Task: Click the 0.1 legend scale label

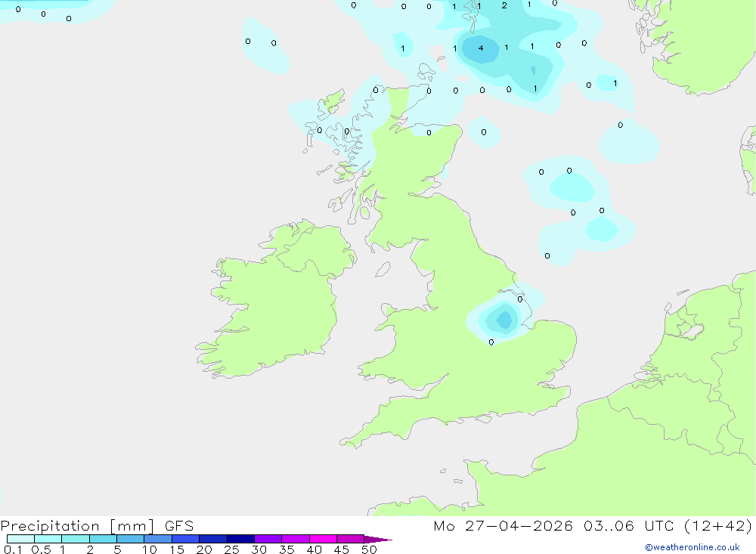Action: coord(13,549)
